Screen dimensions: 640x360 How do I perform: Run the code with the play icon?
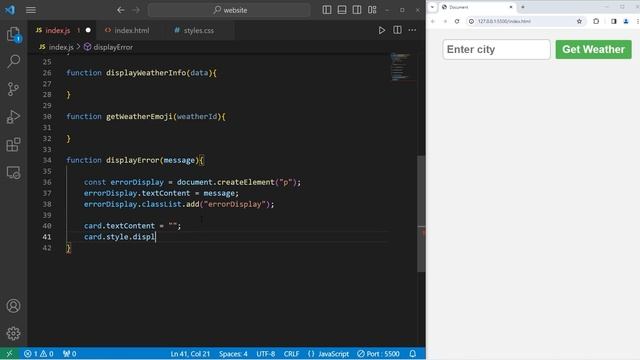click(381, 30)
